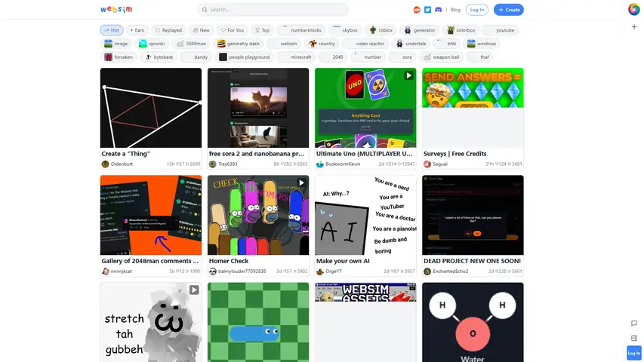Viewport: 644px width, 362px height.
Task: Choose the generator tag chip
Action: (420, 30)
